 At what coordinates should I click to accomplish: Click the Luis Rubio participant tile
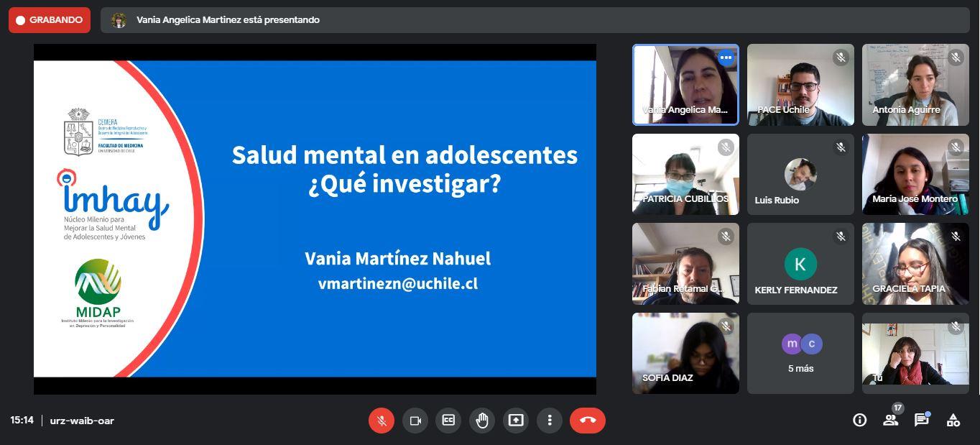coord(800,175)
